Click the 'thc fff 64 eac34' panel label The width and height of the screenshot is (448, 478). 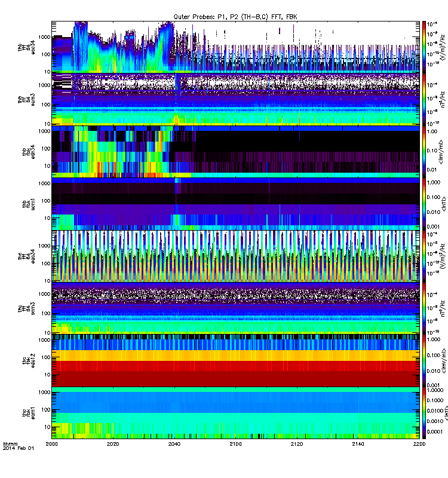tap(26, 256)
